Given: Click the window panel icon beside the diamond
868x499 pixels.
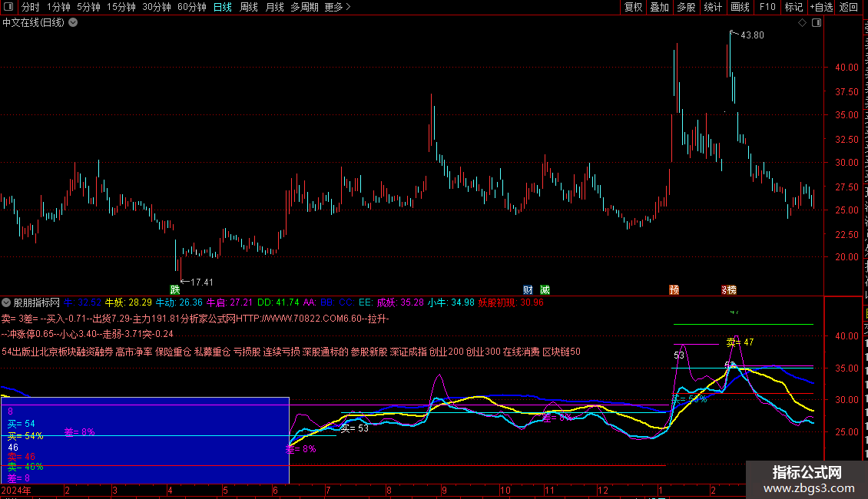Looking at the screenshot, I should [x=816, y=23].
